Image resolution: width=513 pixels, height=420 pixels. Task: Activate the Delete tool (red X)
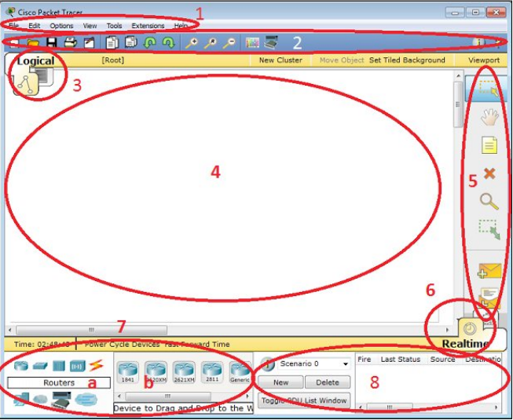click(x=489, y=173)
